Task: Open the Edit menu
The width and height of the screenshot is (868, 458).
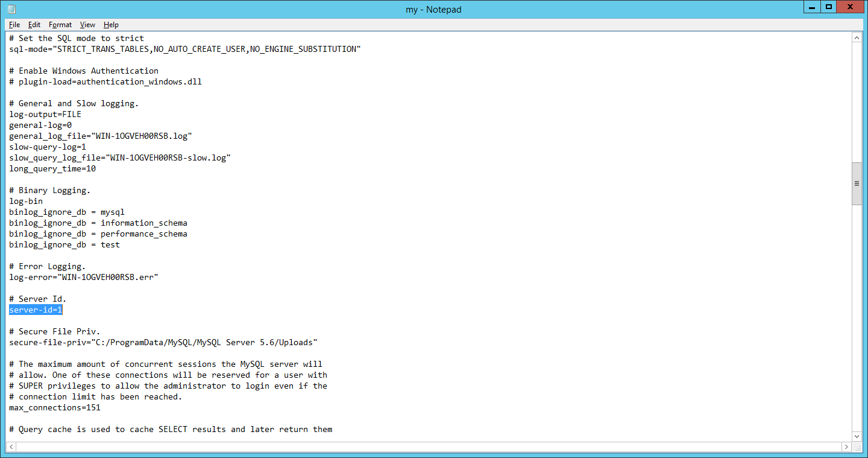Action: click(x=34, y=25)
